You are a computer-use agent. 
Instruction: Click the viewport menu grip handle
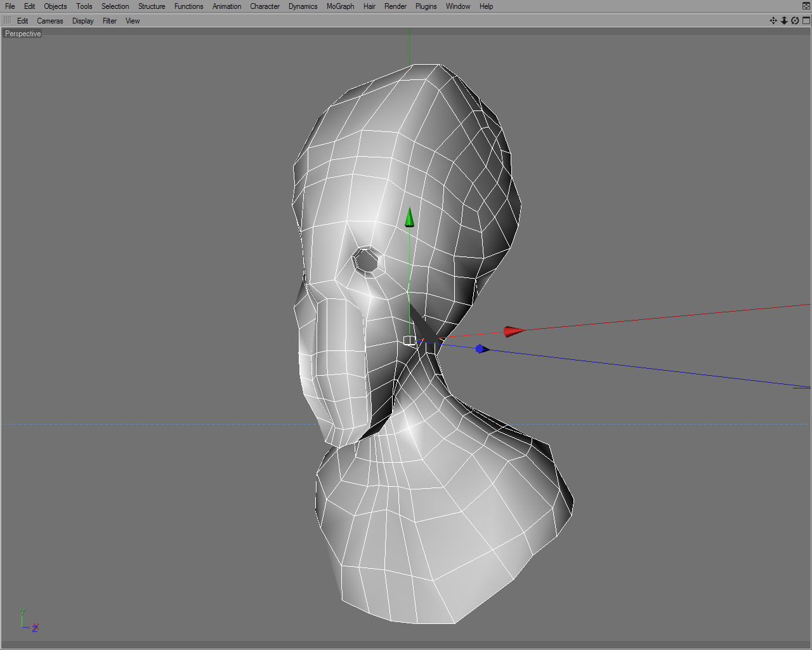click(x=7, y=21)
